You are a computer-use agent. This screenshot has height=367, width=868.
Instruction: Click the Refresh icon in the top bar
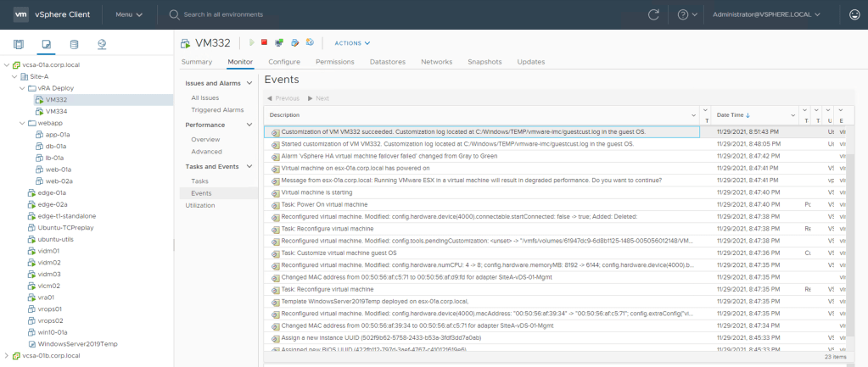coord(653,14)
